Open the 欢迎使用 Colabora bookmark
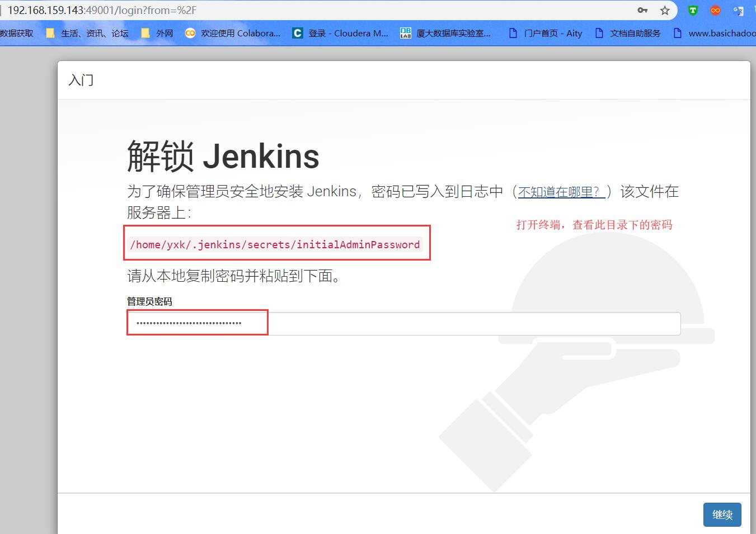 point(233,33)
